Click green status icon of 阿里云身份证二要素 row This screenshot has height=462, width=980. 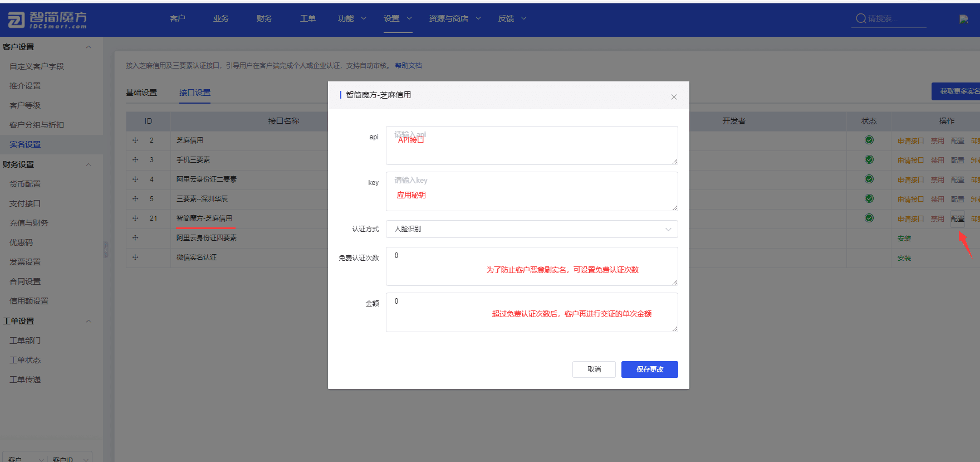(x=869, y=179)
